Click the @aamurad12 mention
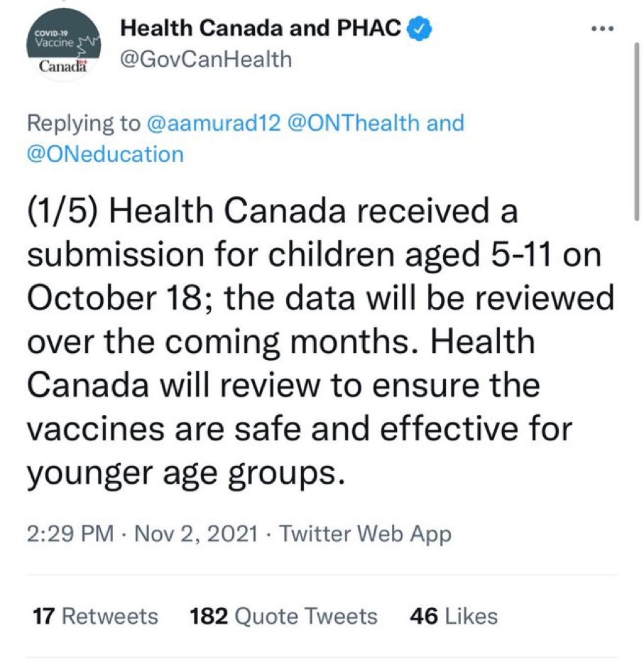Viewport: 644px width, 667px height. click(213, 123)
